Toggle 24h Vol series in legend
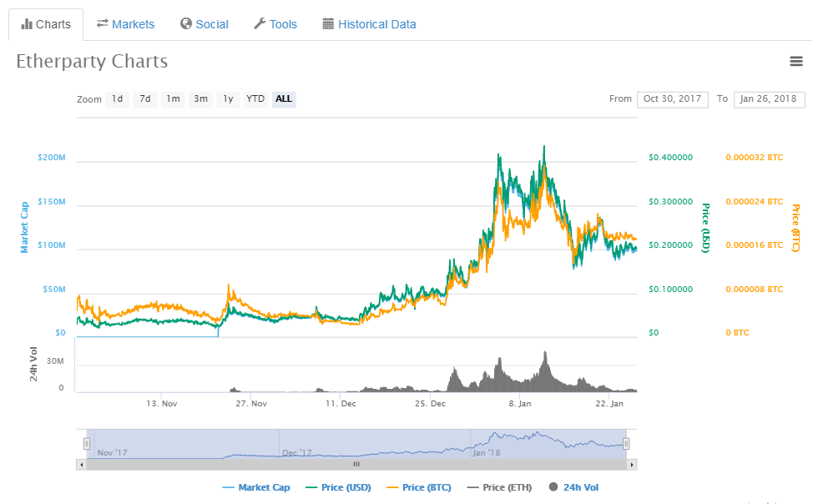 pos(574,487)
